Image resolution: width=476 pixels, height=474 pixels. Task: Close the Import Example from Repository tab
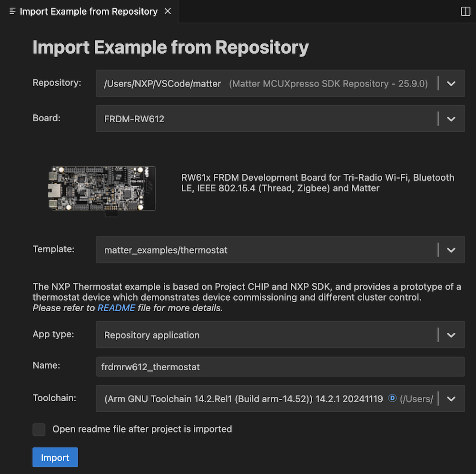point(168,11)
